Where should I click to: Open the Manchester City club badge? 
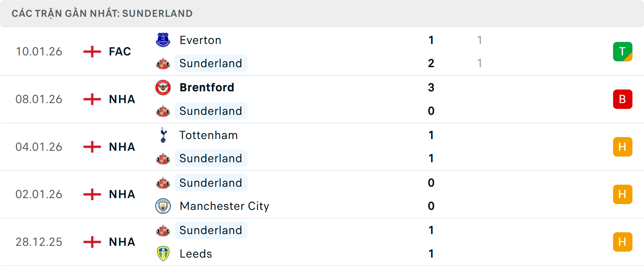(163, 206)
